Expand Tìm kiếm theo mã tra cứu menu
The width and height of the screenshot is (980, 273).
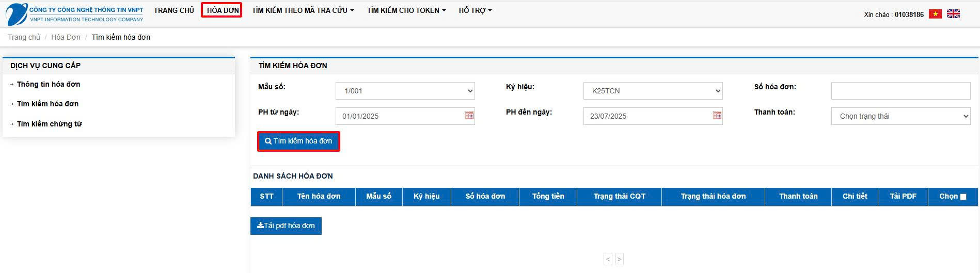303,10
